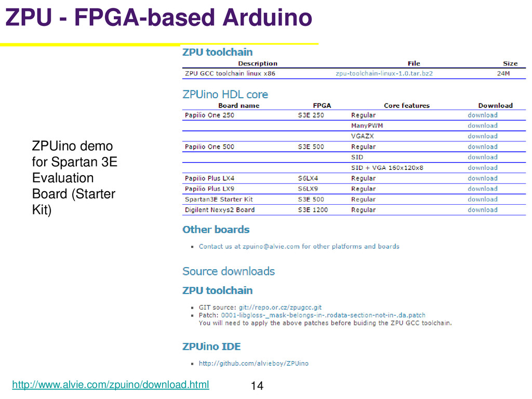Download the Spartan3E Starter Kit core
Image resolution: width=532 pixels, height=399 pixels.
pyautogui.click(x=483, y=199)
